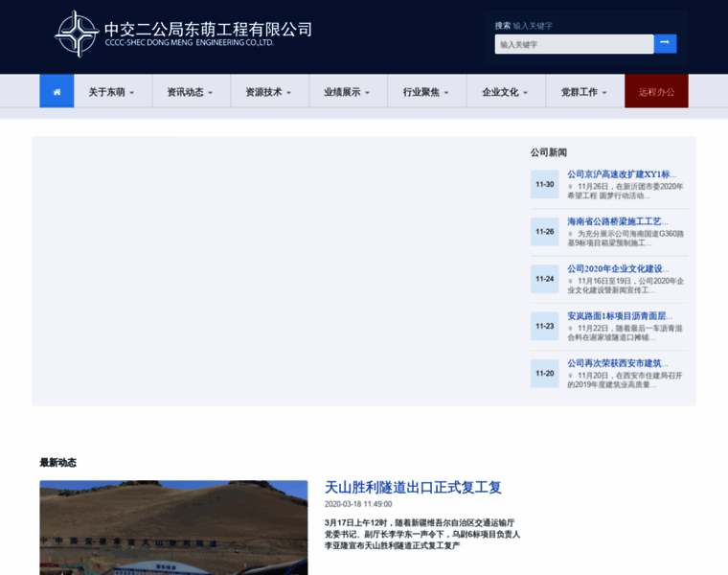Screen dimensions: 728x575
Task: Click the company logo emblem
Action: tap(77, 34)
